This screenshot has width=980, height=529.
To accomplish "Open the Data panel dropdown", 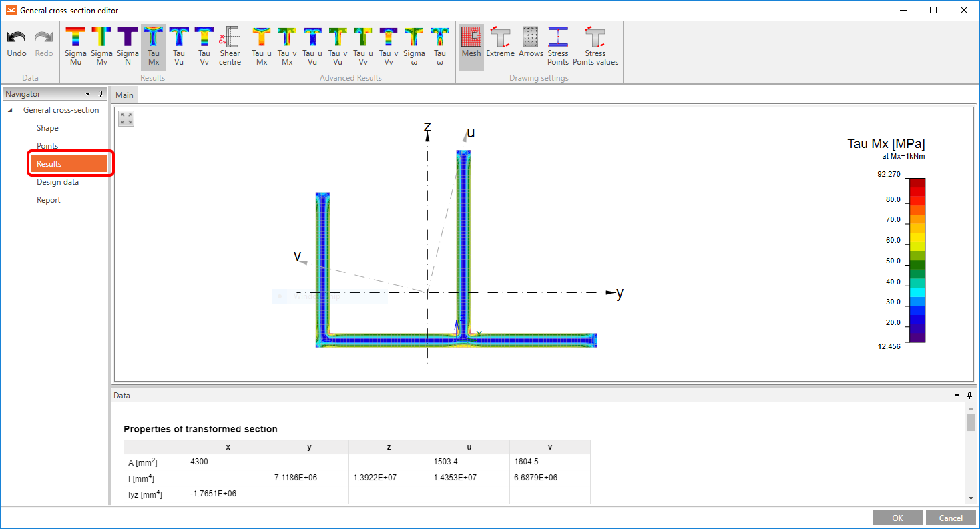I will point(956,395).
